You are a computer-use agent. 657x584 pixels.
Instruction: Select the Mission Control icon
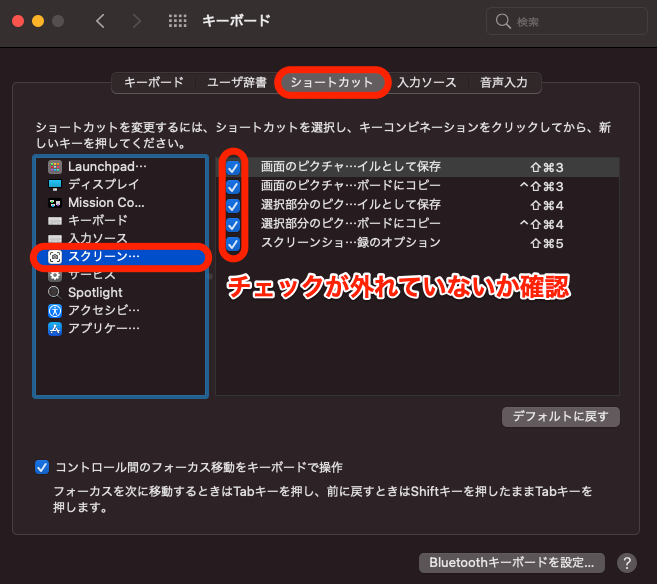point(55,203)
